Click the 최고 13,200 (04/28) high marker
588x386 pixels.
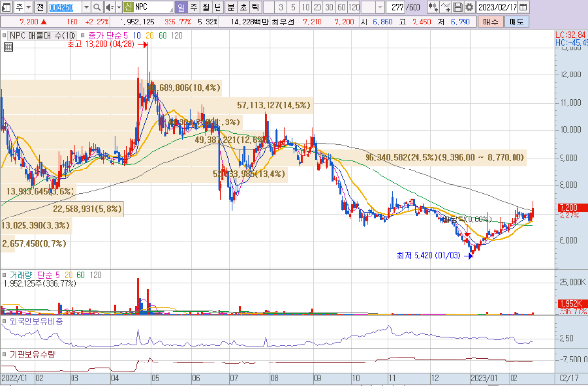pyautogui.click(x=107, y=44)
